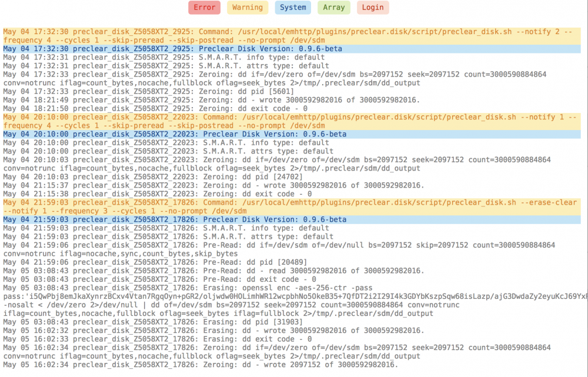Click the Login filter button
This screenshot has height=377, width=588.
pyautogui.click(x=373, y=8)
